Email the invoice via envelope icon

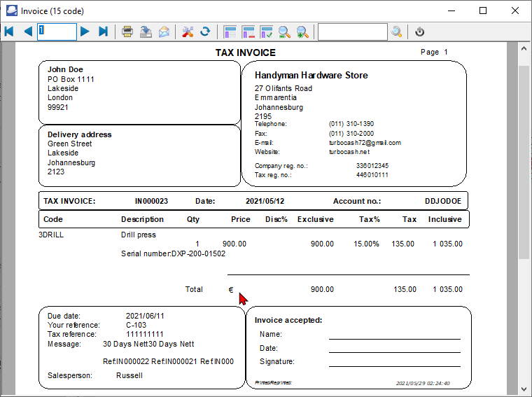[164, 32]
